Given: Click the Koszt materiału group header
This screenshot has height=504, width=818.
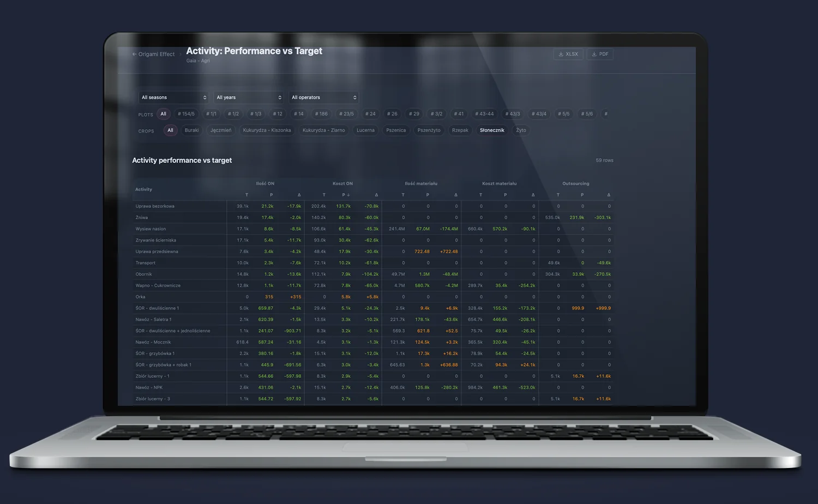Looking at the screenshot, I should pyautogui.click(x=499, y=184).
